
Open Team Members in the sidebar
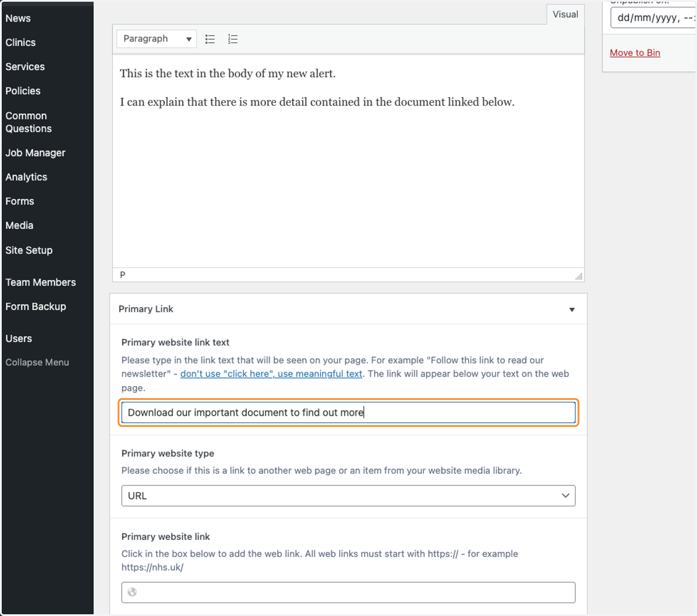point(41,283)
